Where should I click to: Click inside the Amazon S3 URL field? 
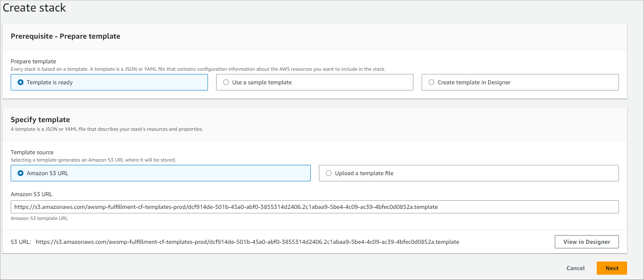click(x=314, y=207)
